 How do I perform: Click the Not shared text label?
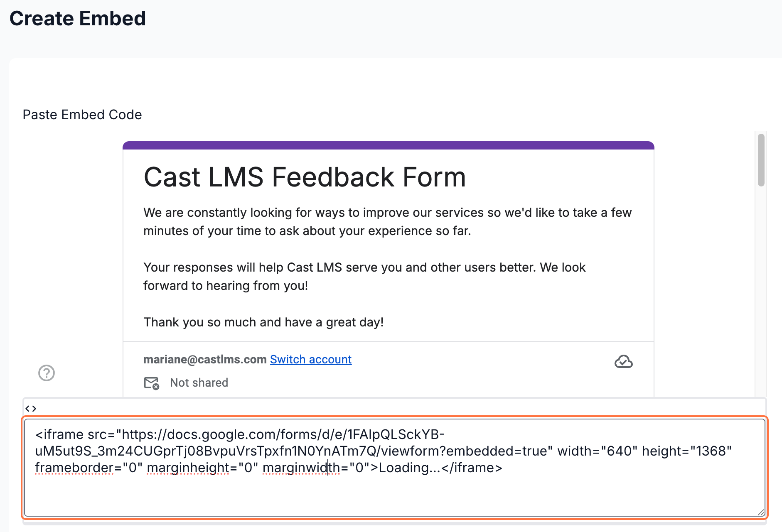[x=199, y=383]
